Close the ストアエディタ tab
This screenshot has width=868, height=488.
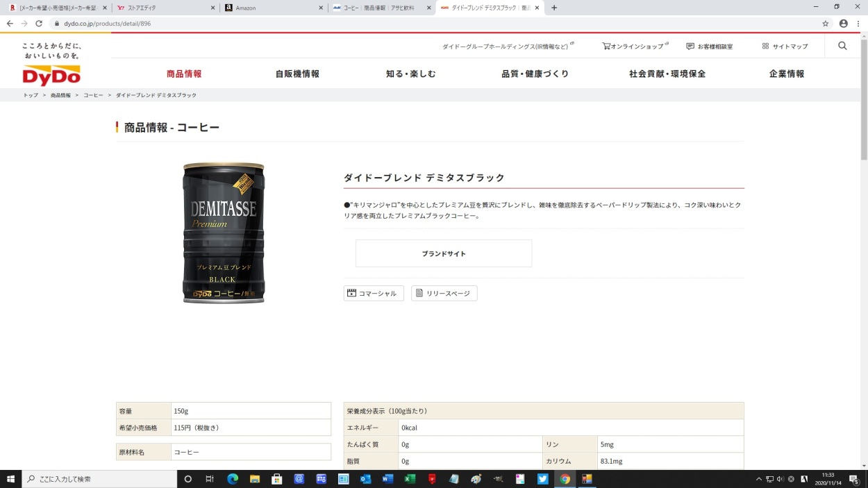212,8
